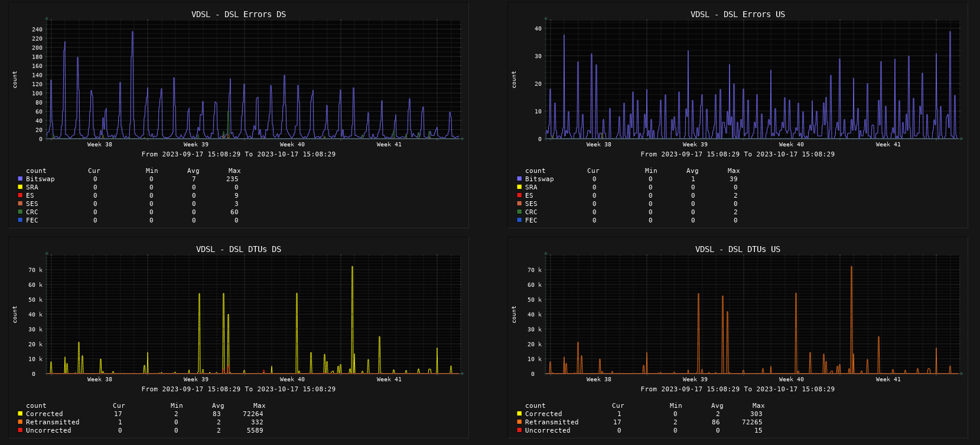Click the Corrected swatch in DTUs US legend
Viewport: 980px width, 445px height.
(x=519, y=413)
